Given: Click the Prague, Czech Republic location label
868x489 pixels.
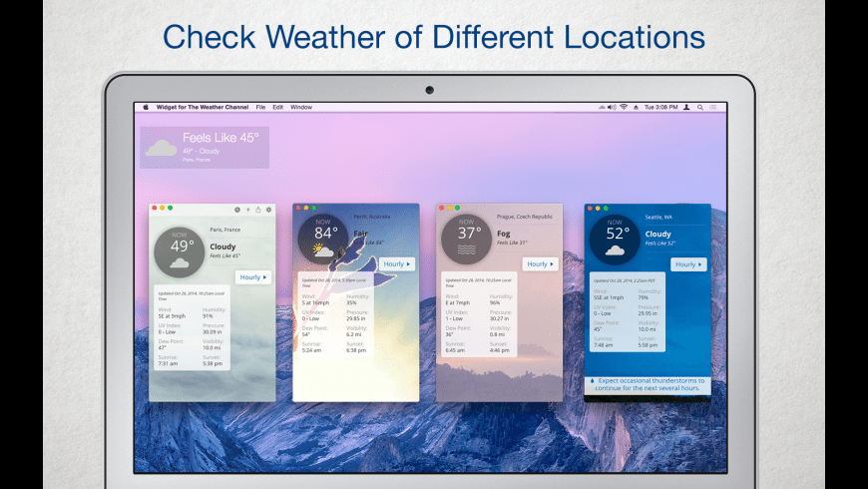Looking at the screenshot, I should coord(525,217).
